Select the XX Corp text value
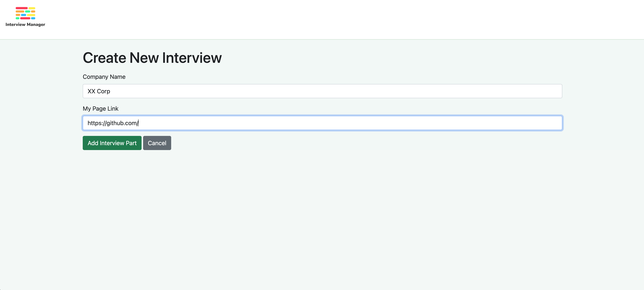644x290 pixels. click(99, 91)
